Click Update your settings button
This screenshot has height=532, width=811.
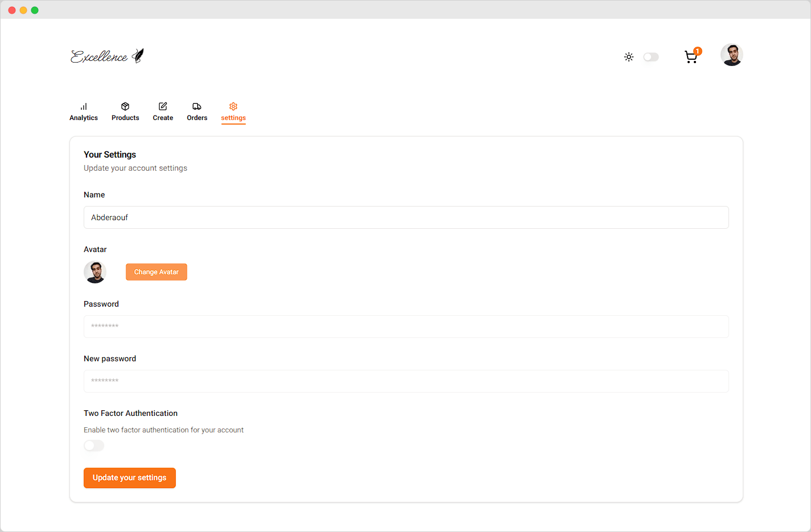click(130, 478)
